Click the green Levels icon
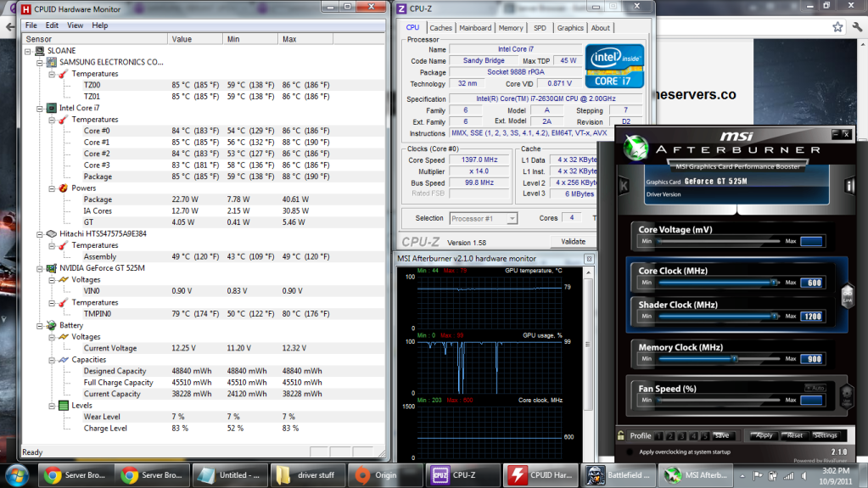 coord(64,406)
